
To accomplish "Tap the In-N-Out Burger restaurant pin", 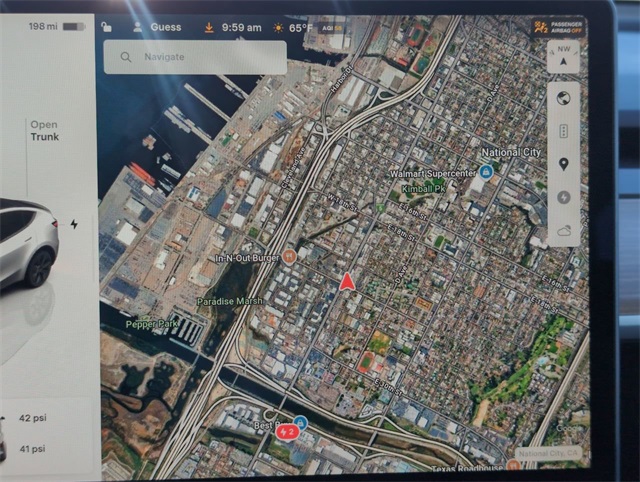I will pos(289,257).
